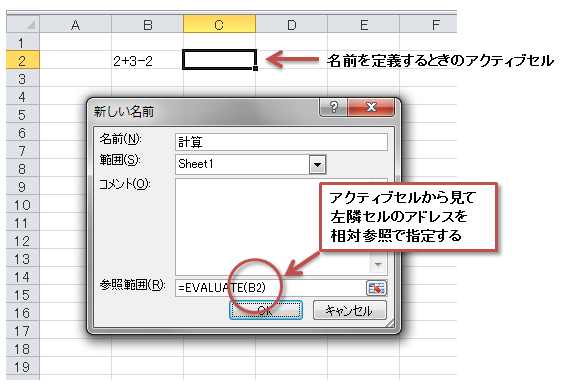Select column E header
This screenshot has width=568, height=390.
click(x=364, y=25)
